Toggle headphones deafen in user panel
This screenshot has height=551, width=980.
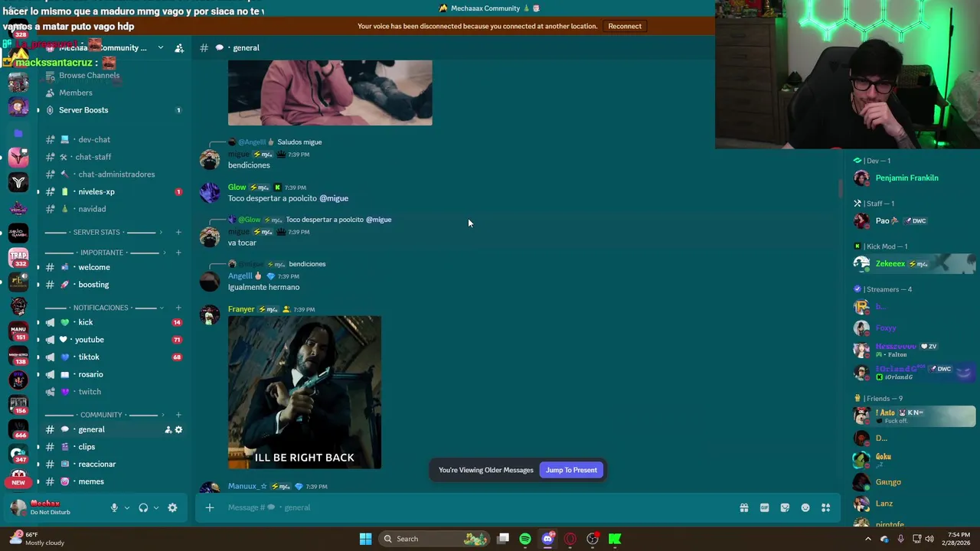[x=143, y=507]
